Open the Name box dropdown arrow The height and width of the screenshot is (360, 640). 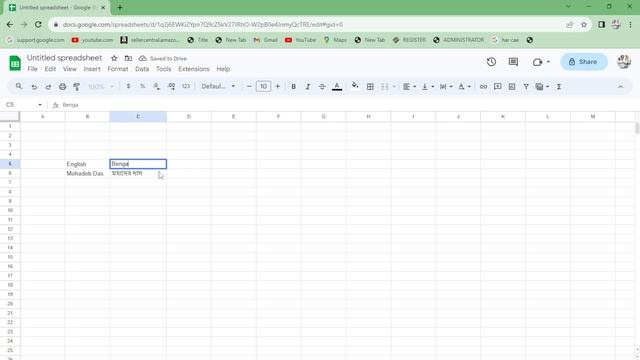tap(40, 105)
